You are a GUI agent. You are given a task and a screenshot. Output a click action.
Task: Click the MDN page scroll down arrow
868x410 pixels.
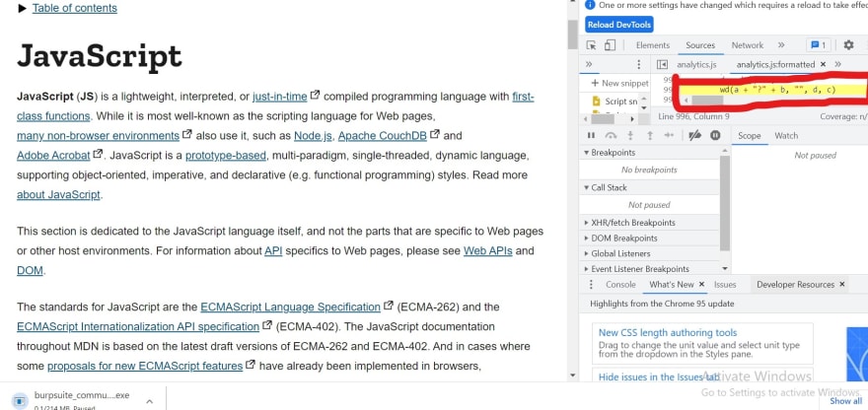(572, 376)
